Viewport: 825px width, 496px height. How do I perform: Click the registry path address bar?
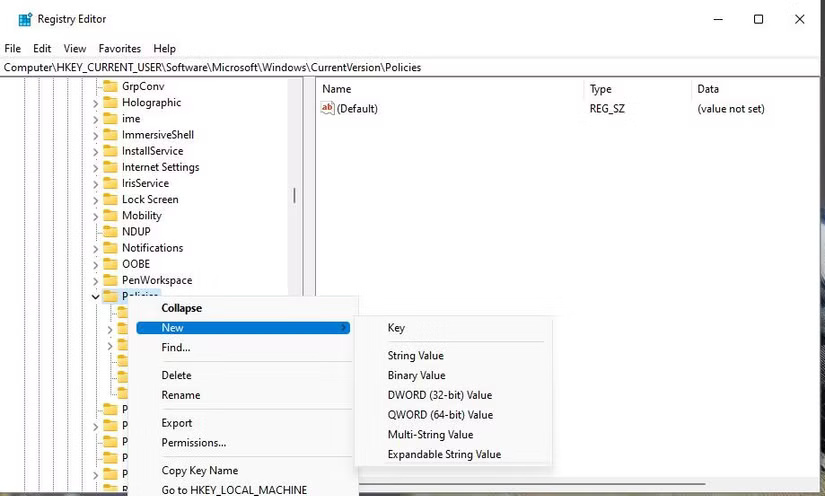tap(412, 67)
